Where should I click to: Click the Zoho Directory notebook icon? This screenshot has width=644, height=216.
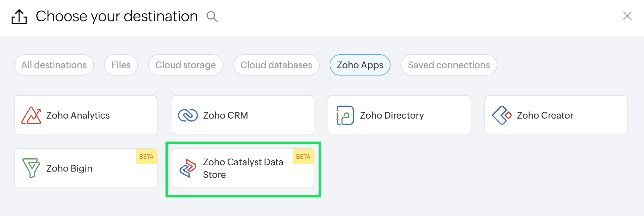[x=345, y=115]
